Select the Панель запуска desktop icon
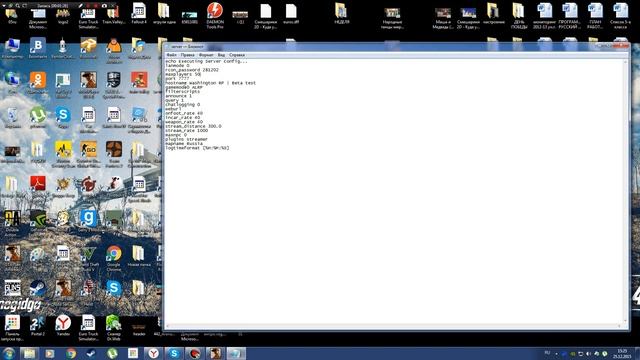Screen dimensions: 640x360 (12, 327)
